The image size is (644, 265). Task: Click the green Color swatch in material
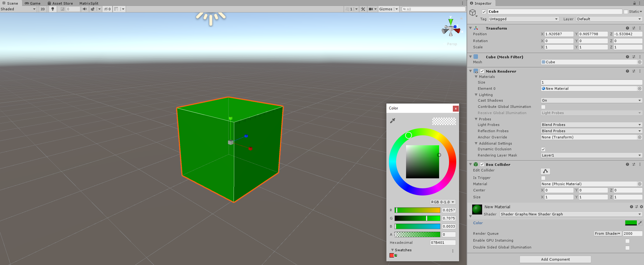point(631,223)
